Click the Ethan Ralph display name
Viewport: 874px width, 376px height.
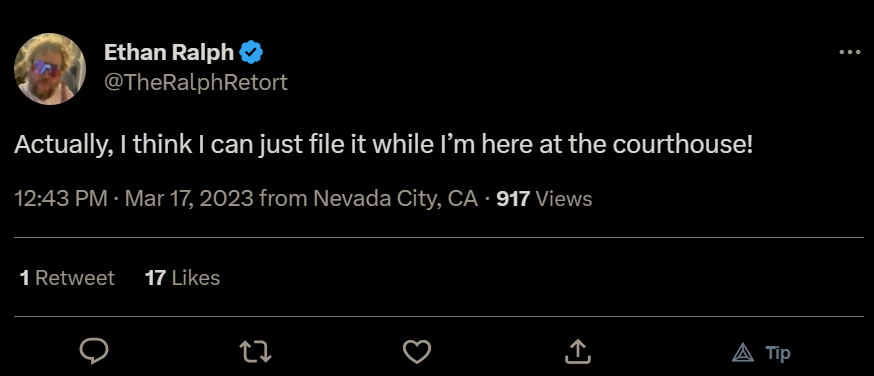pos(169,52)
